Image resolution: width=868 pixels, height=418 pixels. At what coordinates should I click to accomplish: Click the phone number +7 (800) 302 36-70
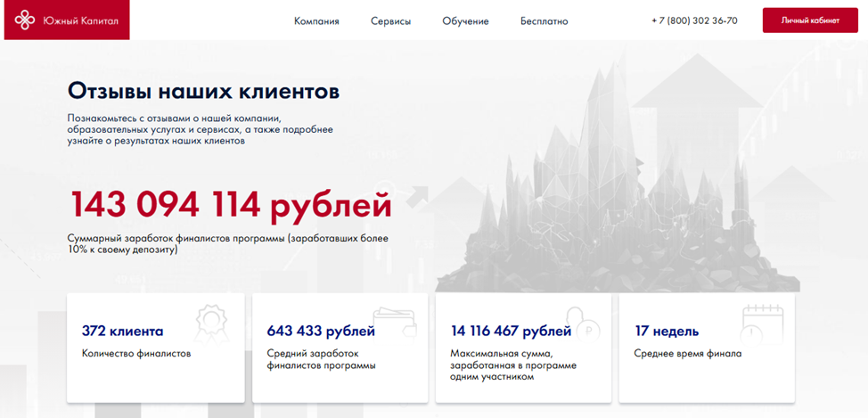tap(694, 20)
